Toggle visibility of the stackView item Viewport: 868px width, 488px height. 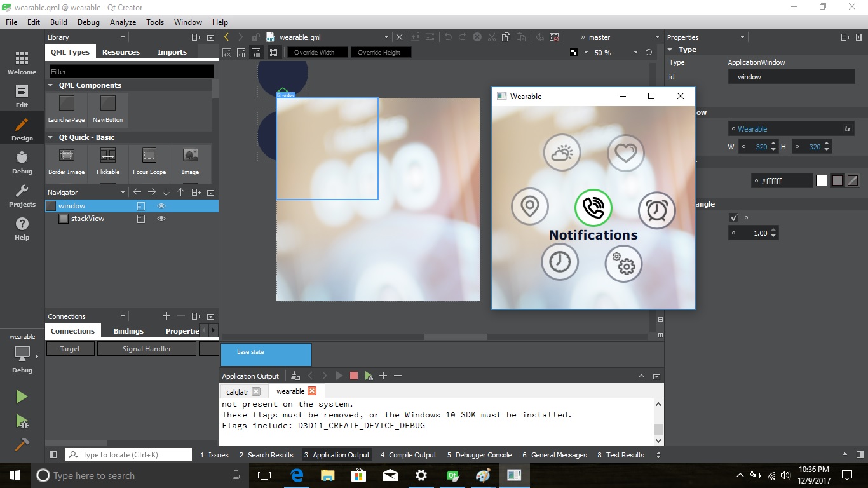[161, 219]
